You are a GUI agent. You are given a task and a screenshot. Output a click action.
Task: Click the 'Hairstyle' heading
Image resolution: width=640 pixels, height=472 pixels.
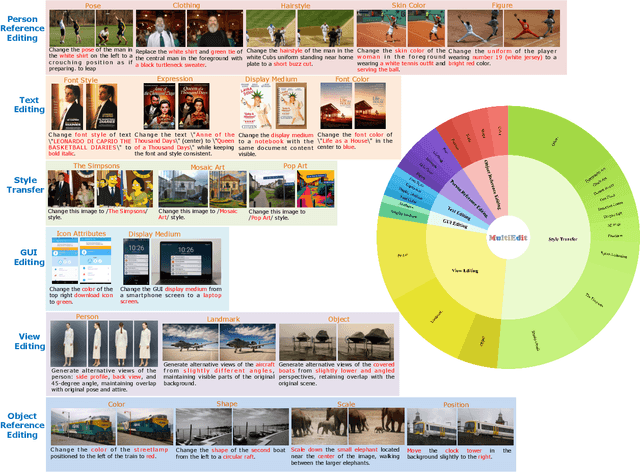295,6
